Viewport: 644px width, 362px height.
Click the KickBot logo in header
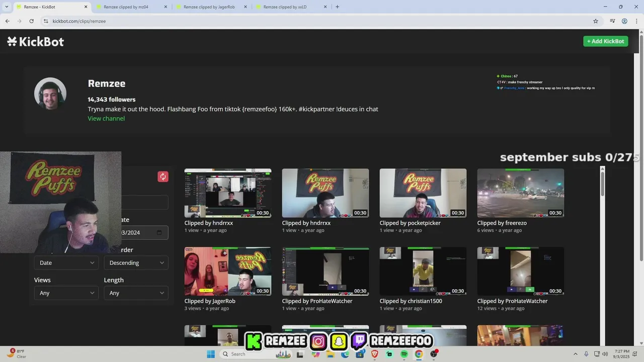coord(35,41)
